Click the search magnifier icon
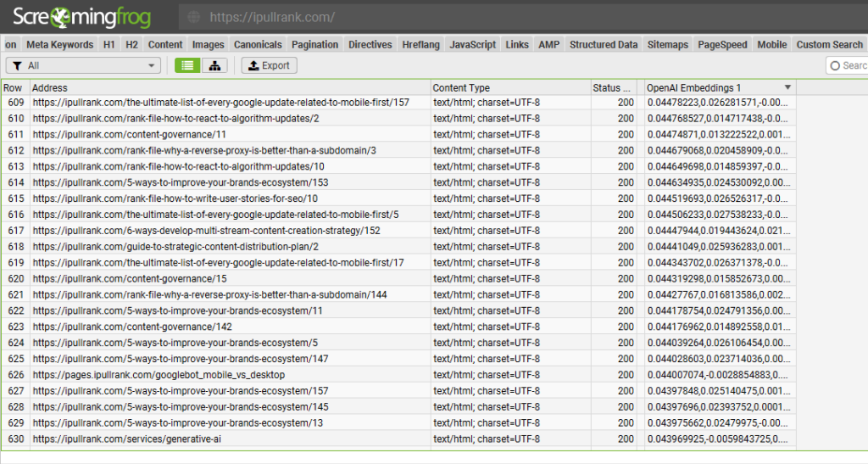Viewport: 868px width, 464px height. click(x=835, y=65)
